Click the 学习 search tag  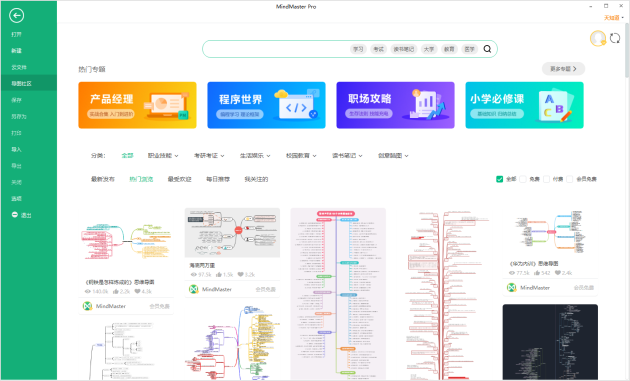358,49
